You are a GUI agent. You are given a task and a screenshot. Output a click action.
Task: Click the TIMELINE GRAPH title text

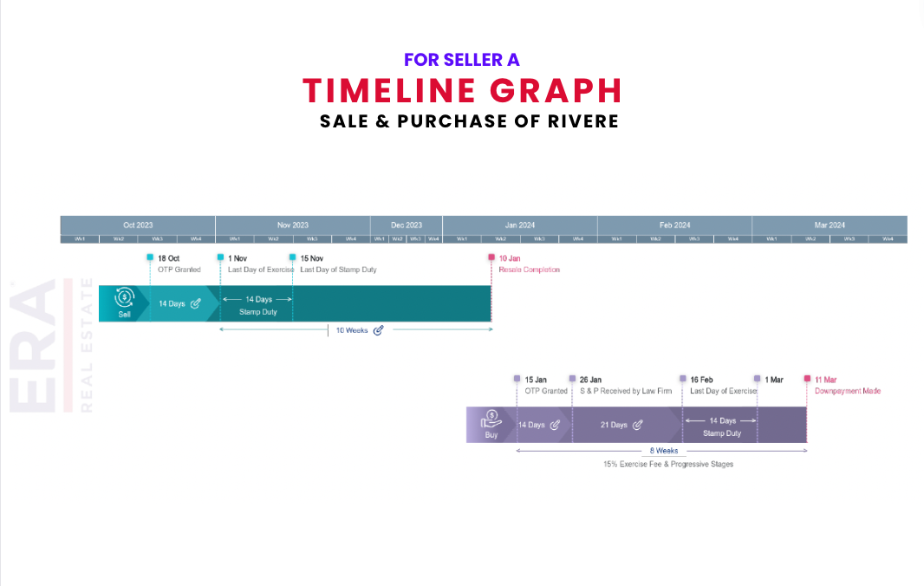coord(463,91)
